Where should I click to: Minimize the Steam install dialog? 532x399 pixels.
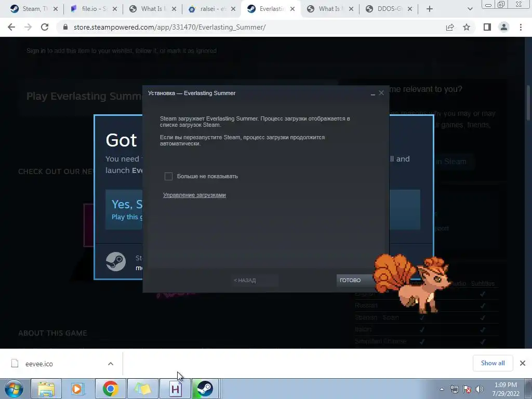[x=373, y=94]
